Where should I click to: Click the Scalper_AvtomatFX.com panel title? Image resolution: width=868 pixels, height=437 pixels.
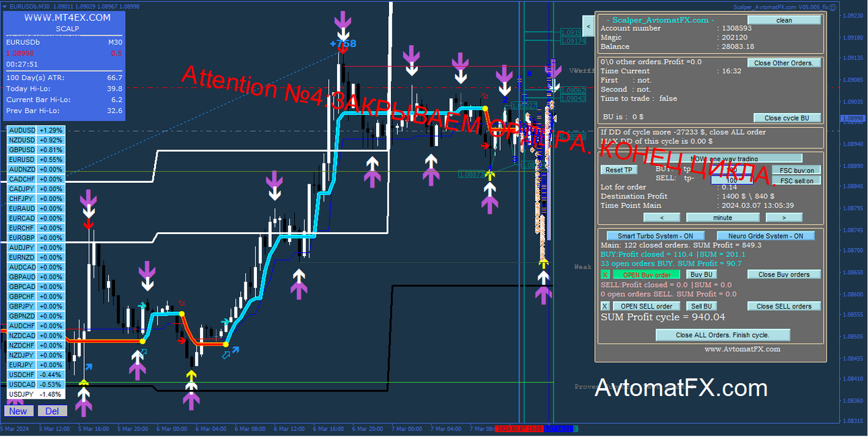[x=660, y=20]
